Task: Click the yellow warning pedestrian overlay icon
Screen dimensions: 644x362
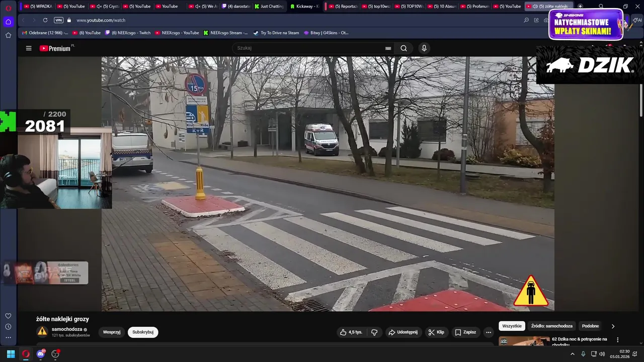Action: click(531, 291)
